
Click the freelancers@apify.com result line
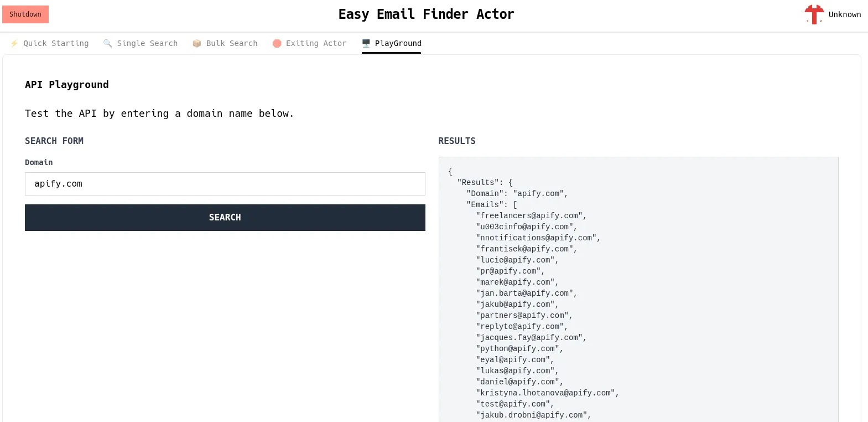529,216
